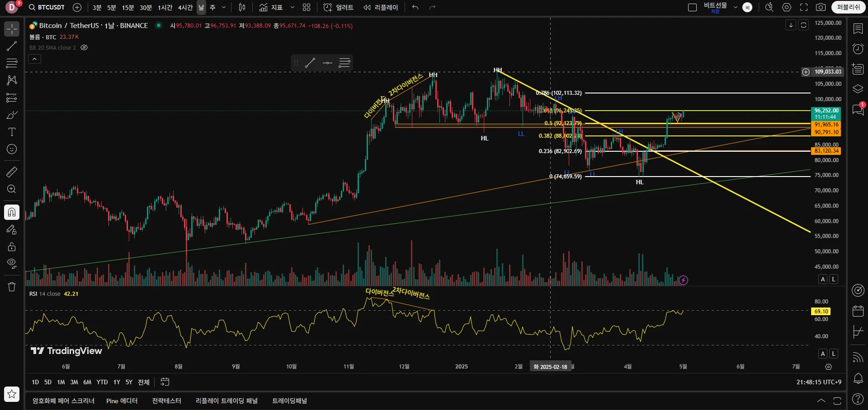Open the 트레이딩패널 tab
This screenshot has height=410, width=868.
point(289,401)
